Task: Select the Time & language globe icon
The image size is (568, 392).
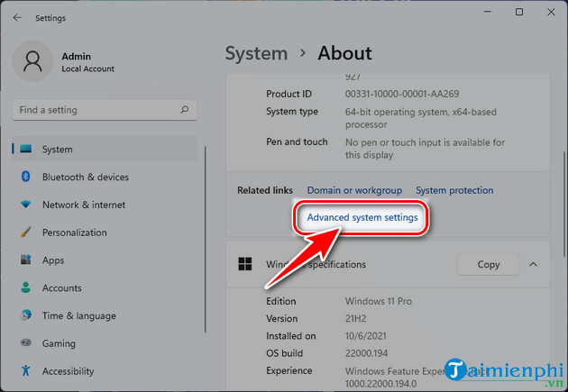Action: click(x=26, y=315)
